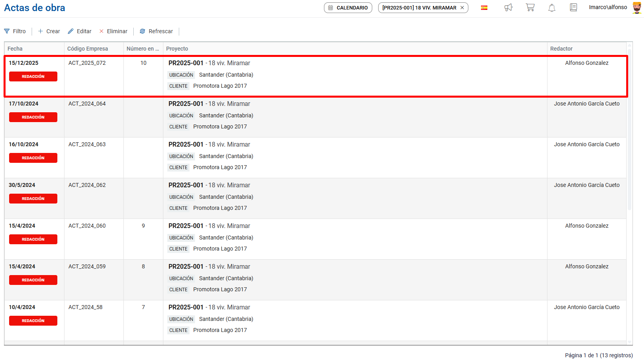Create a new acta with Crear
Screen dimensions: 644x362
click(49, 31)
